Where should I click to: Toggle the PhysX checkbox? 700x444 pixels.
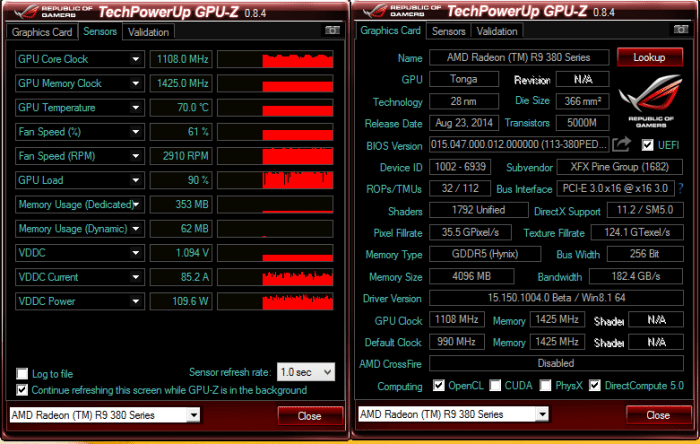coord(545,386)
